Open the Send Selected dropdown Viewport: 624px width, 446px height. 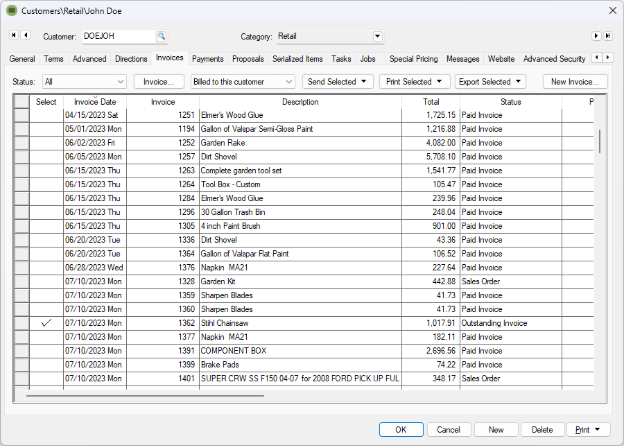click(337, 82)
